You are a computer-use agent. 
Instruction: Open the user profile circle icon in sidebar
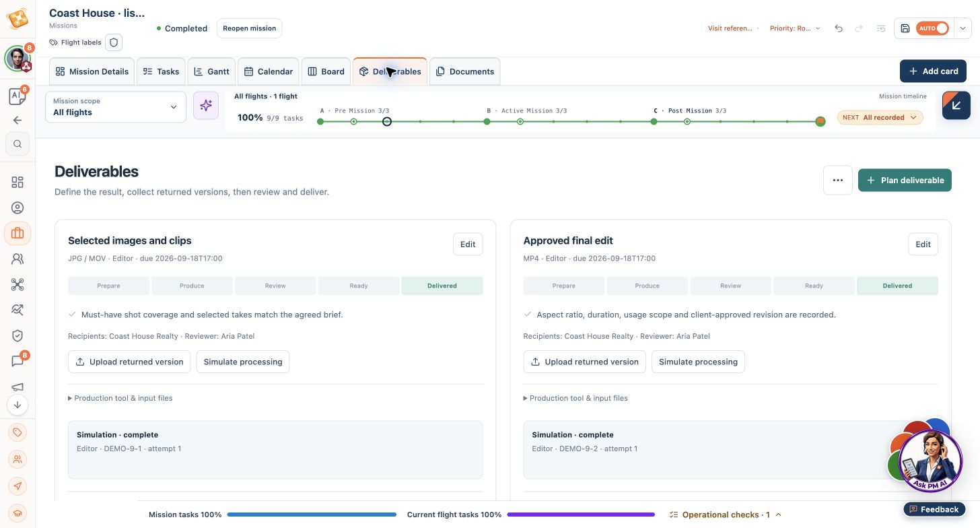(x=17, y=208)
